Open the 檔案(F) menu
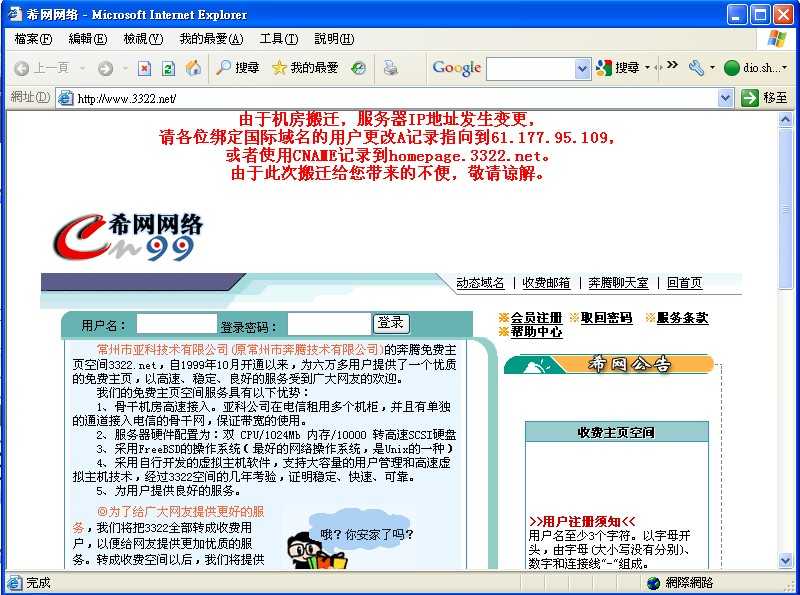This screenshot has height=595, width=800. (33, 39)
